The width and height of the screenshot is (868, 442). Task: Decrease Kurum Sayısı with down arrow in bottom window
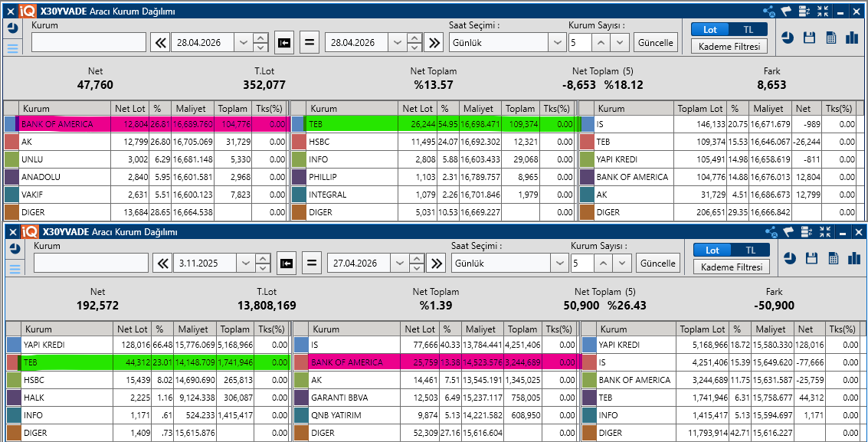(624, 264)
